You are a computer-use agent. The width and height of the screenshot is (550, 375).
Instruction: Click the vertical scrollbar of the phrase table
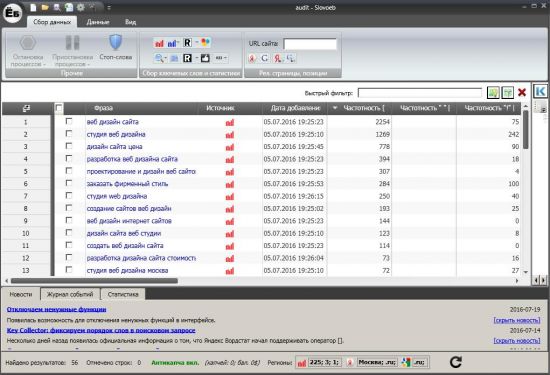coord(525,130)
